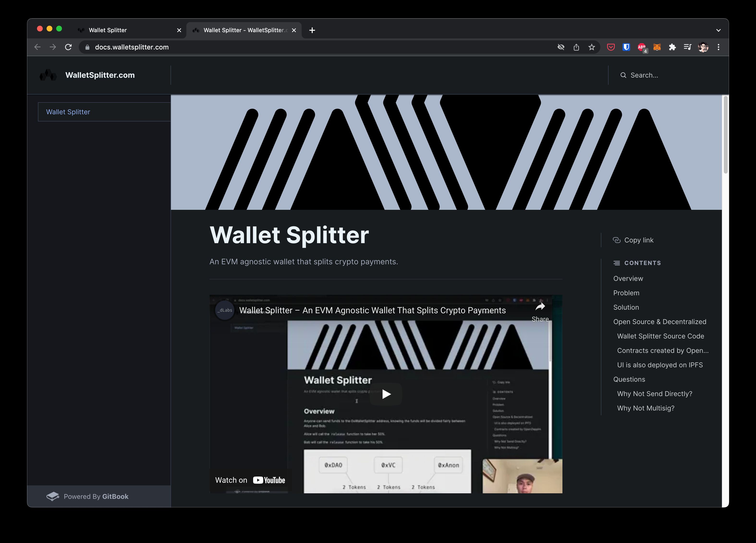Click the search magnifier icon
The image size is (756, 543).
pyautogui.click(x=623, y=75)
